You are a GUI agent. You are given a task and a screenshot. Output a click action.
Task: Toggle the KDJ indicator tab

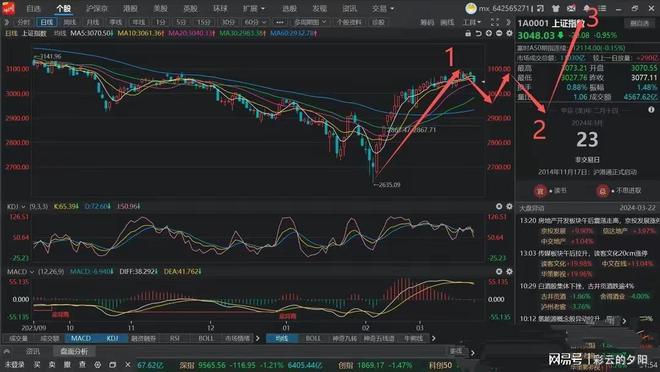tap(112, 338)
